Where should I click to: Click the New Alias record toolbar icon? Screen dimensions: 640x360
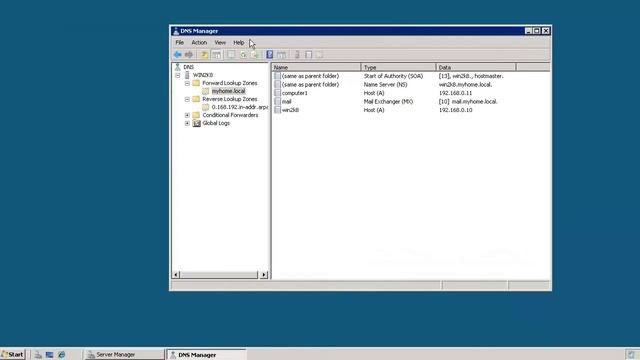tap(309, 55)
